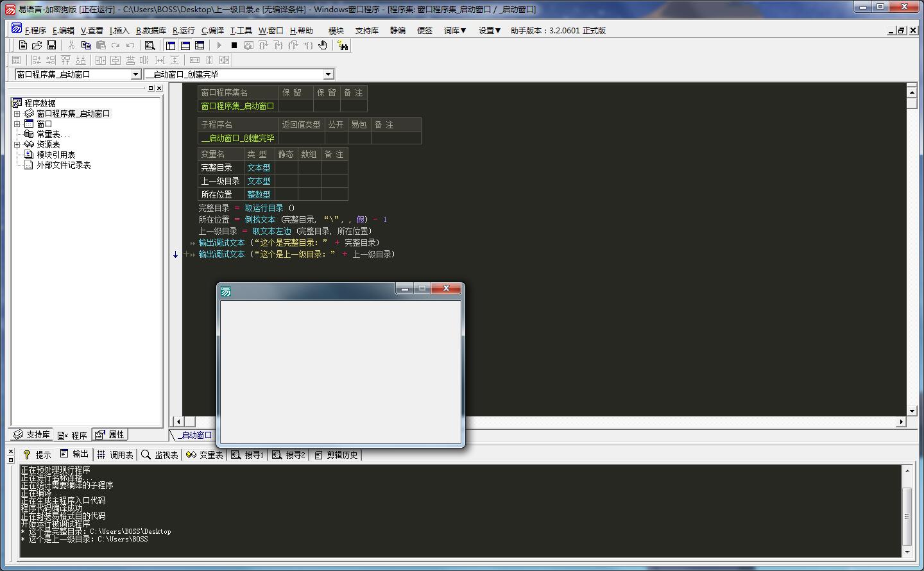The image size is (924, 571).
Task: Switch to the 剪辑历史 tab
Action: (336, 454)
